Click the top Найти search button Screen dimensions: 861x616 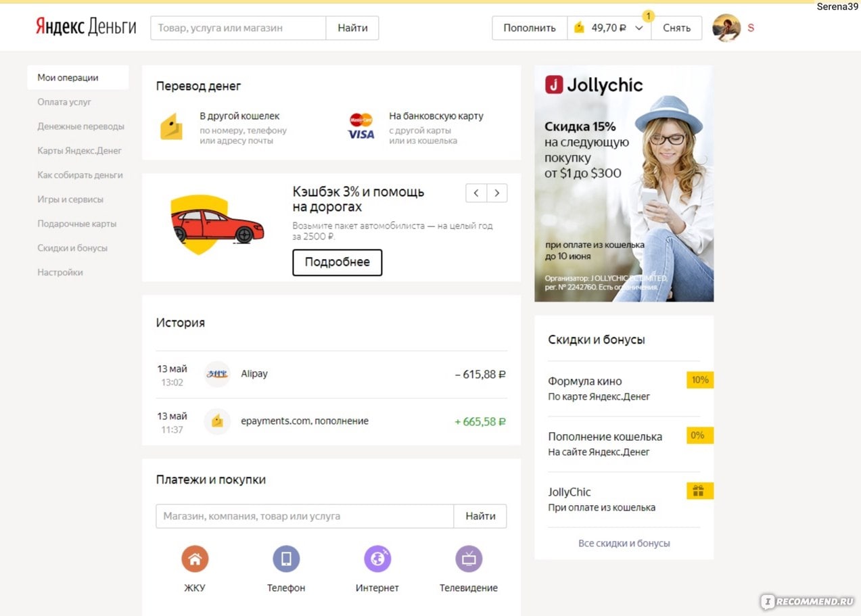(352, 28)
